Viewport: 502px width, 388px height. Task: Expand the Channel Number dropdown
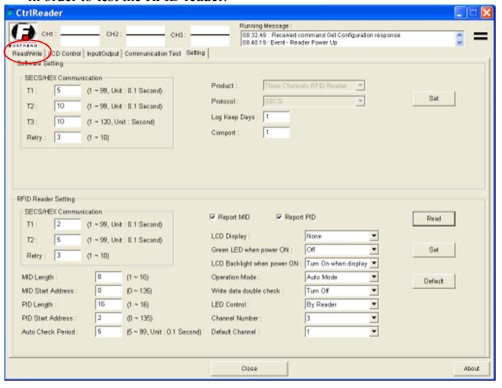tap(341, 318)
